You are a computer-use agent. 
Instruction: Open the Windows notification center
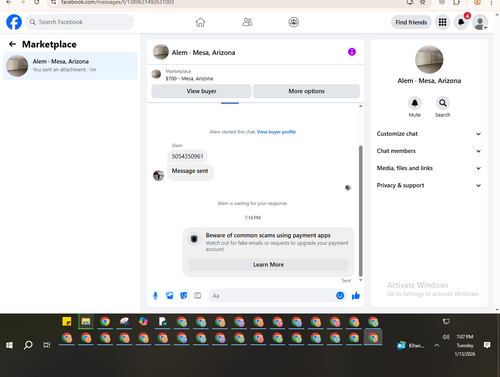487,345
